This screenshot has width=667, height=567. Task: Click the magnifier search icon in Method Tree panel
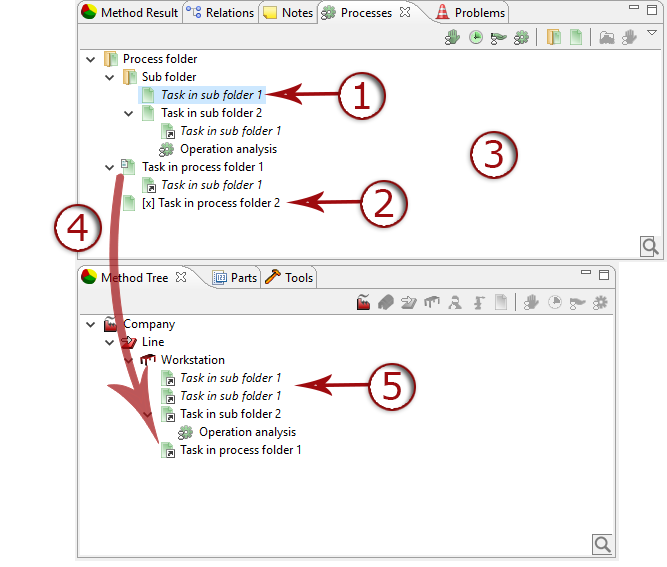[x=602, y=543]
